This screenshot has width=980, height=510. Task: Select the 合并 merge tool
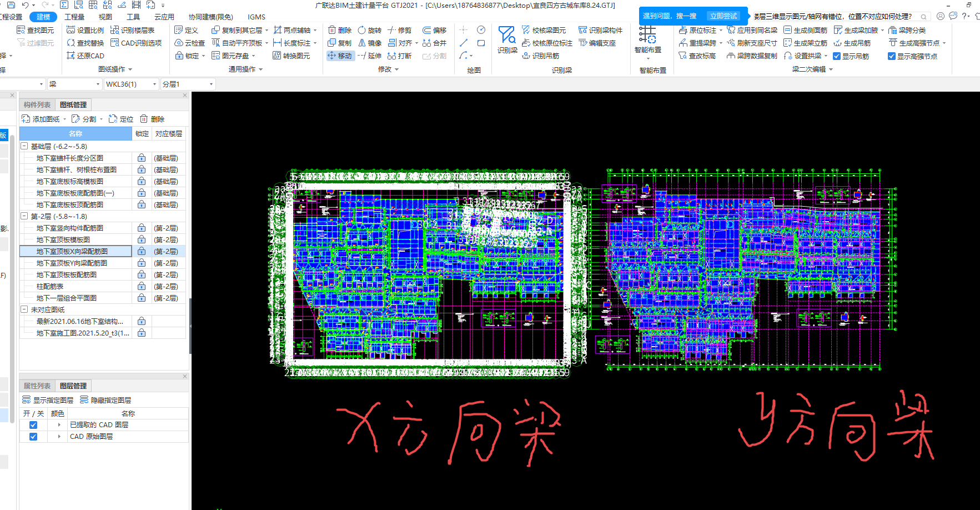[434, 43]
